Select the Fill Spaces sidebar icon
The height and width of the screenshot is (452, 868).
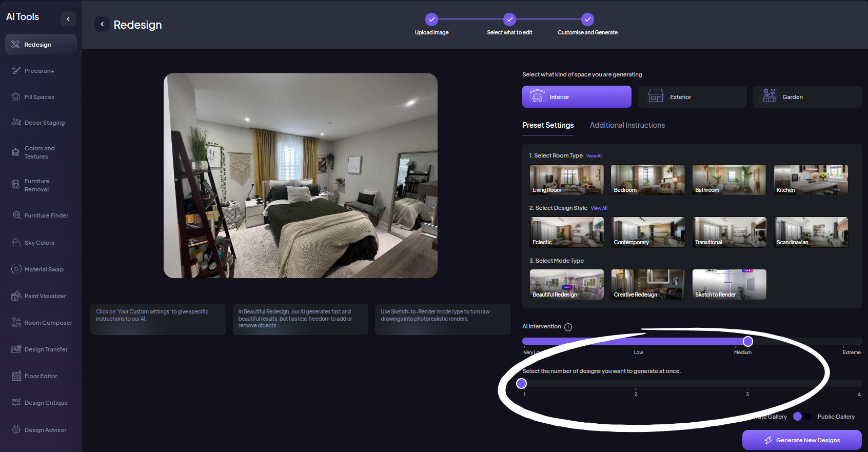pos(16,97)
